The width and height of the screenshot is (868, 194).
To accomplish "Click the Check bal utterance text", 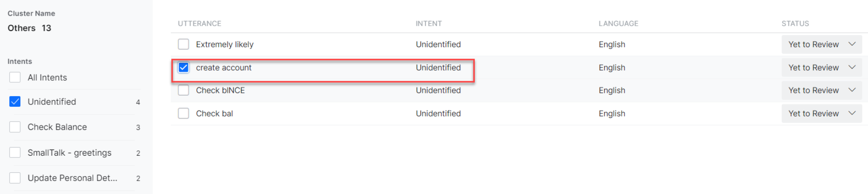I will click(x=215, y=113).
